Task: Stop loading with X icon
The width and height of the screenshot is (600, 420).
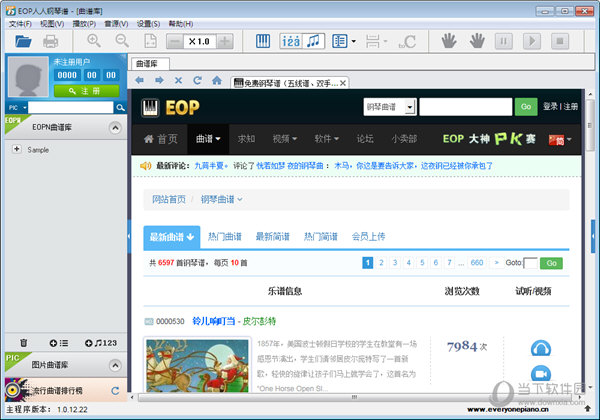Action: click(178, 80)
